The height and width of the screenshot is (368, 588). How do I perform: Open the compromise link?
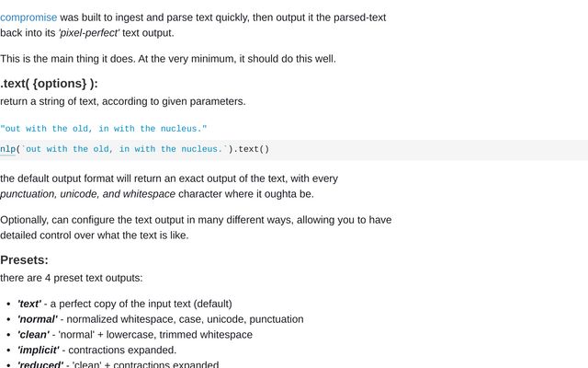pos(28,17)
